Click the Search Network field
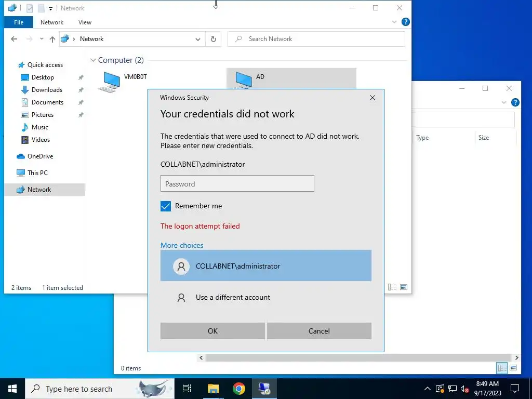The image size is (532, 399). (316, 39)
